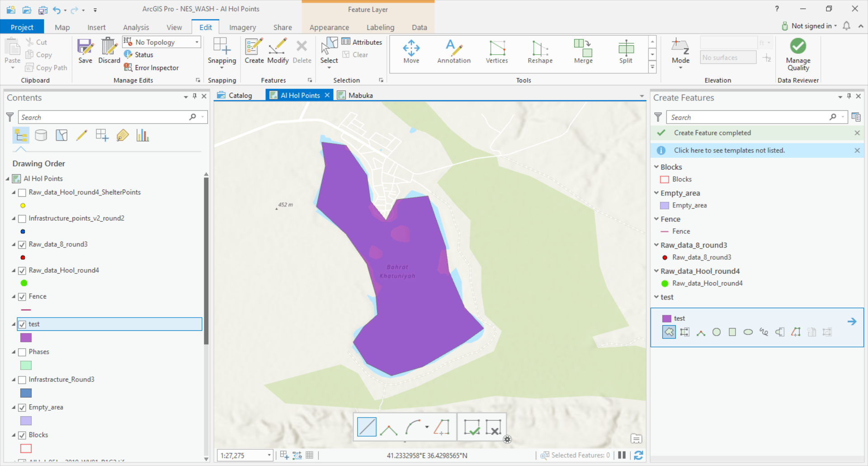The width and height of the screenshot is (868, 466).
Task: Open the Attributes pane
Action: 362,42
